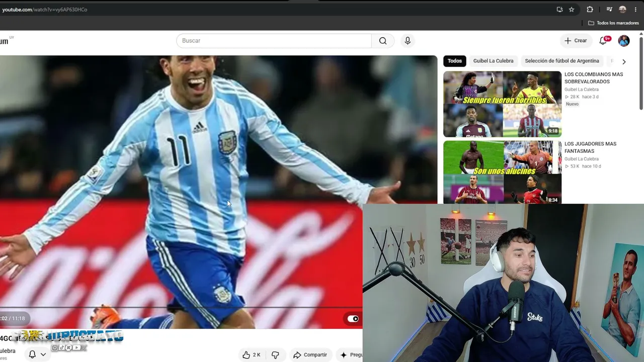Click the Nuevo badge on the Colombianos video
This screenshot has width=644, height=362.
pyautogui.click(x=573, y=104)
